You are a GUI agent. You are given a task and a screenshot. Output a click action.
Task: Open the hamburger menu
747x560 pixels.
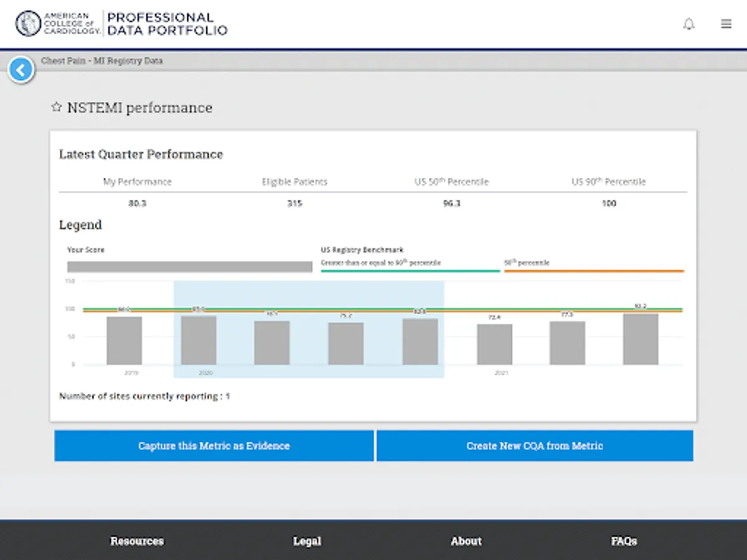coord(726,24)
